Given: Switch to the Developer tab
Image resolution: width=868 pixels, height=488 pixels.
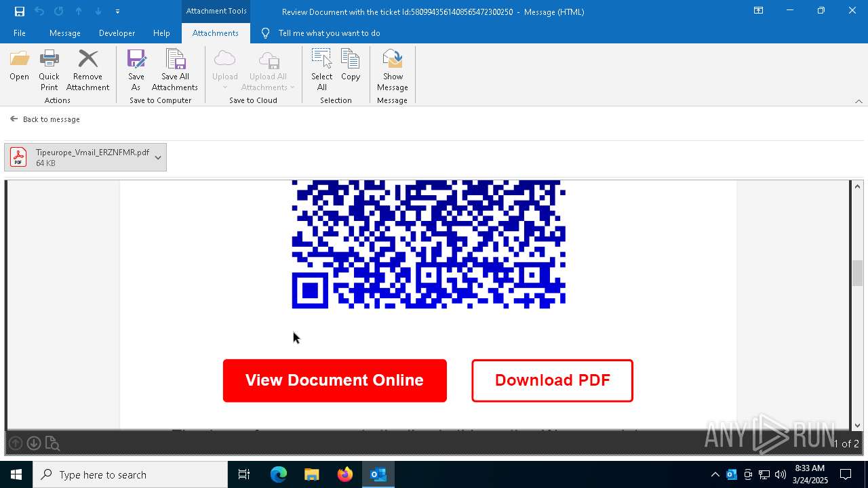Looking at the screenshot, I should [117, 33].
